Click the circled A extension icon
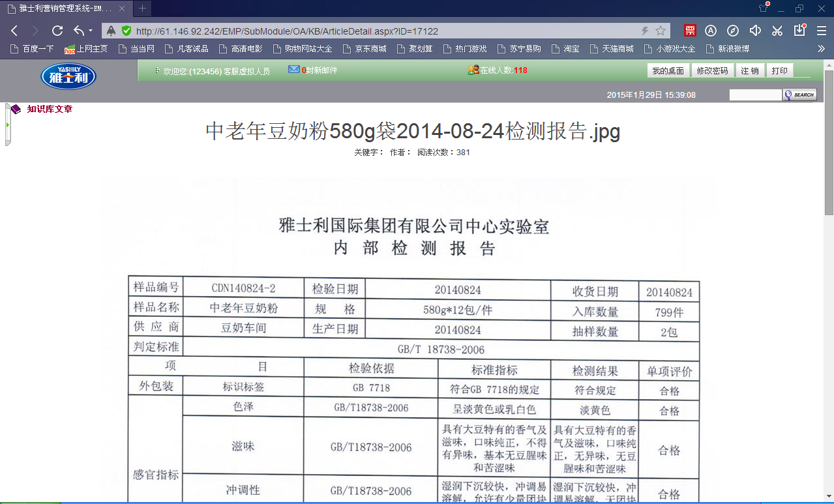The width and height of the screenshot is (834, 504). tap(711, 31)
